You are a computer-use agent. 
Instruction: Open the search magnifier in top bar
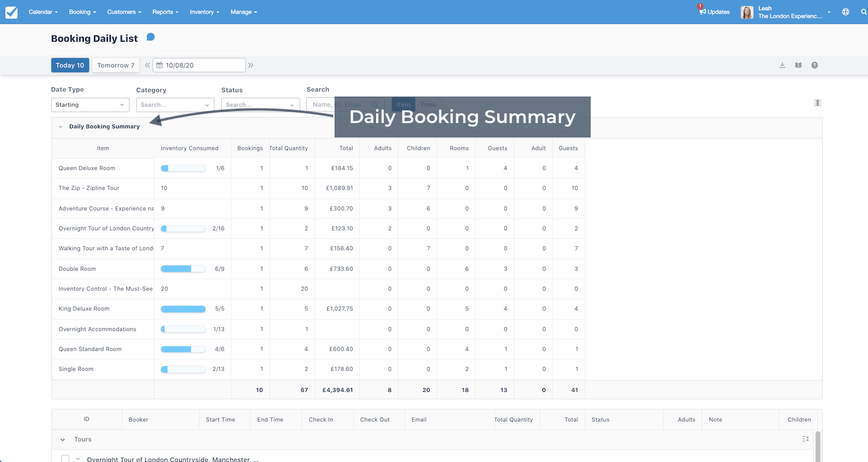coord(863,12)
